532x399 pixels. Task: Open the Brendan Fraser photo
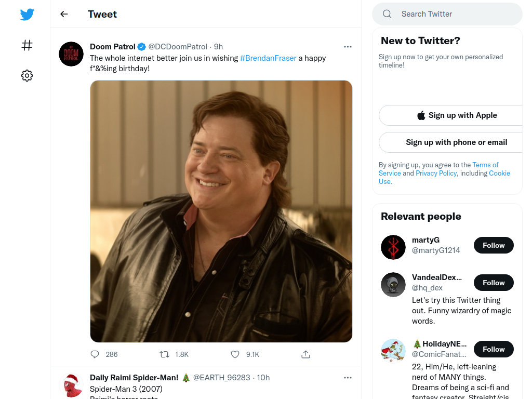tap(221, 211)
